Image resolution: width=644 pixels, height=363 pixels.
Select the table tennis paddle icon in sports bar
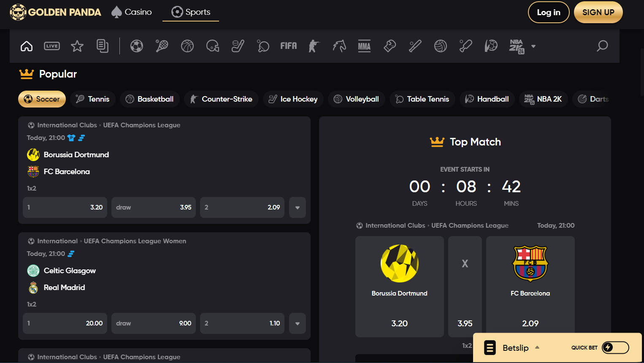263,46
